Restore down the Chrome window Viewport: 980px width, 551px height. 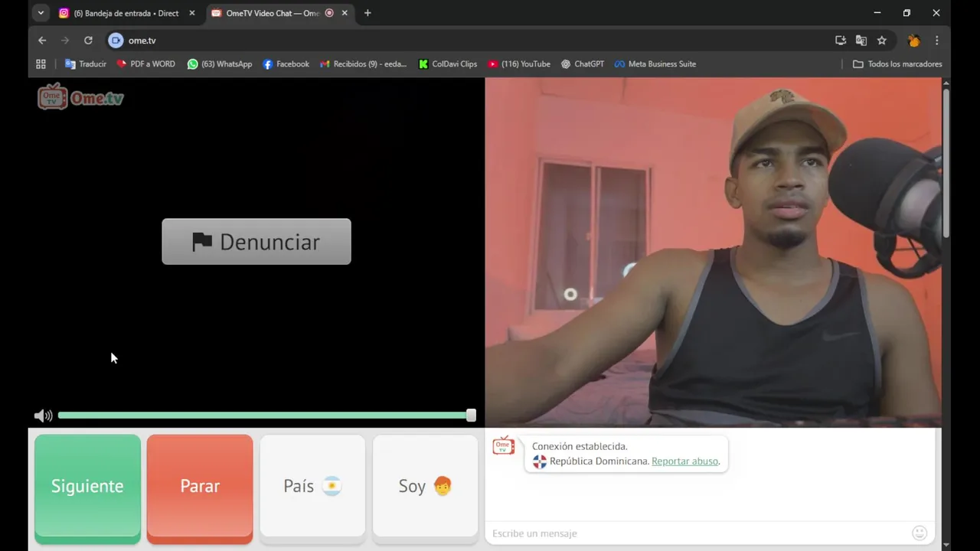(x=906, y=13)
